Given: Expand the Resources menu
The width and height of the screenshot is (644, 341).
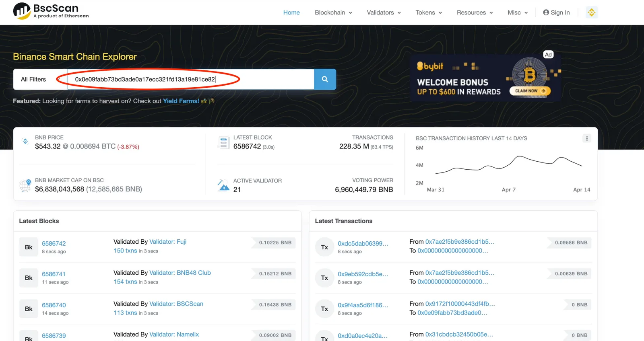Looking at the screenshot, I should (x=475, y=12).
